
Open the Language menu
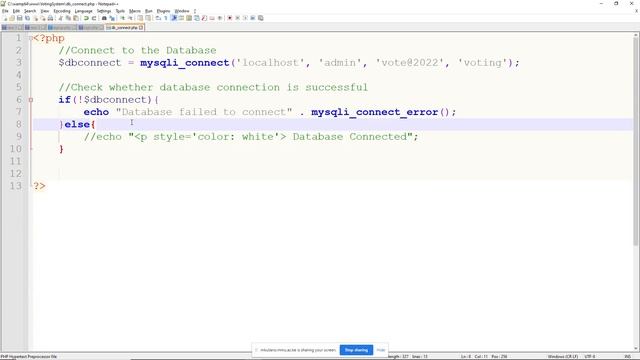(x=84, y=11)
